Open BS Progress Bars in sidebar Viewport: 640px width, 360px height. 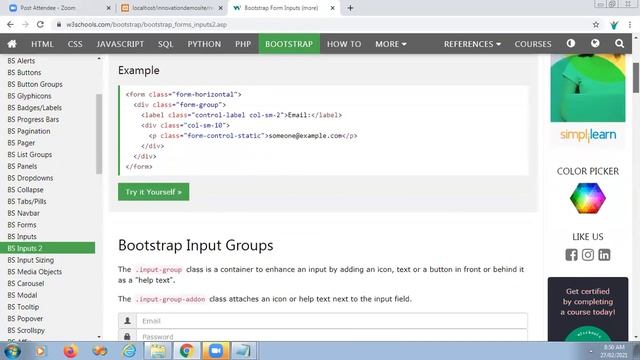[x=33, y=119]
